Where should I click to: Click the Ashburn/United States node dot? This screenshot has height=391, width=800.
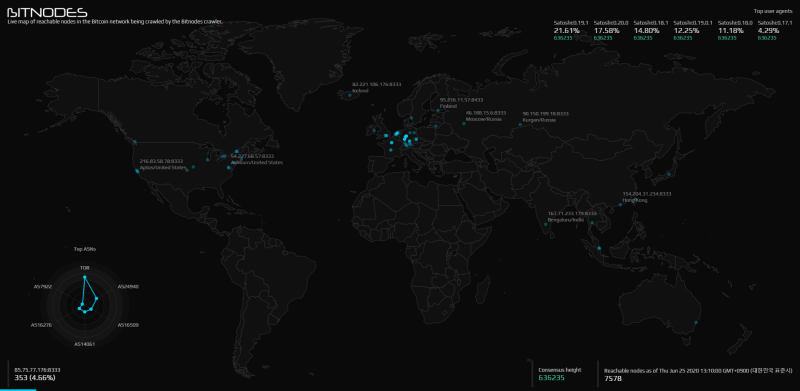coord(229,167)
